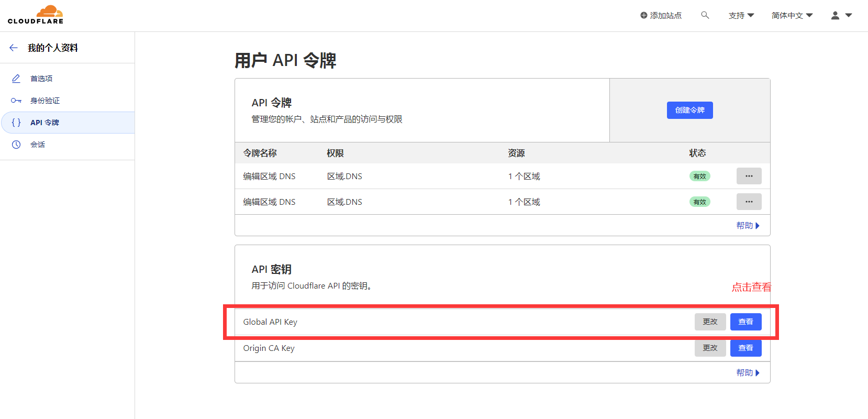Click the second 编辑区域 DNS token name
Image resolution: width=868 pixels, height=419 pixels.
tap(269, 202)
